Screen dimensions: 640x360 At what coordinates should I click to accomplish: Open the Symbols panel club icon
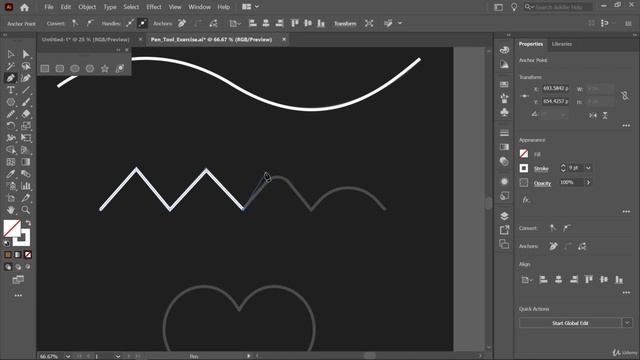[x=504, y=112]
